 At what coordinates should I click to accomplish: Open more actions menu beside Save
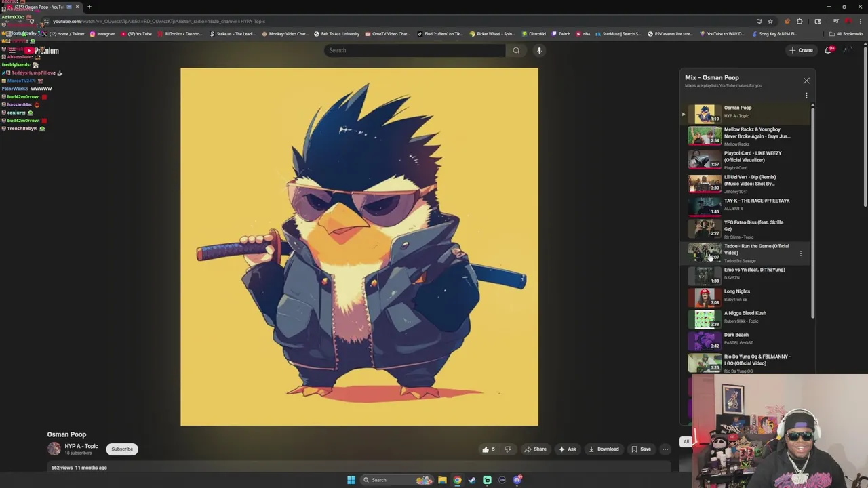pos(665,449)
